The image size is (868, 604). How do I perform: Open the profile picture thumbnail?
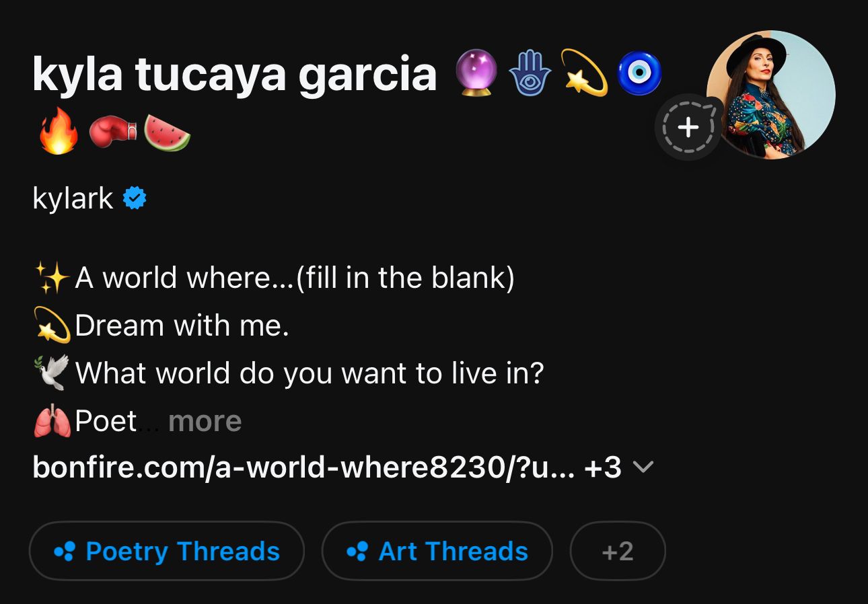click(771, 95)
